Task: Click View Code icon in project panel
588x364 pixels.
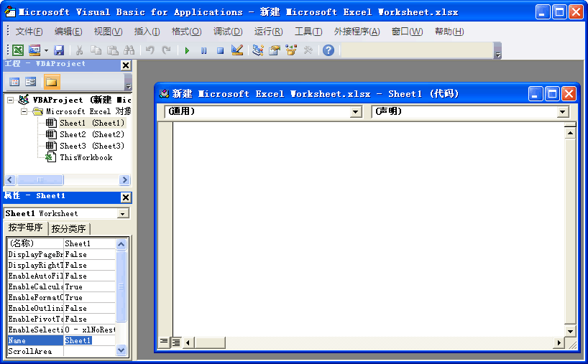Action: 14,82
